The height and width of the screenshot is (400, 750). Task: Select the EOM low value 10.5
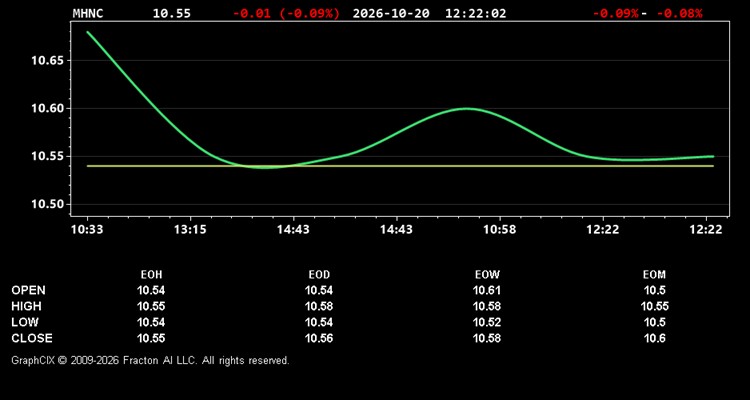pyautogui.click(x=654, y=322)
